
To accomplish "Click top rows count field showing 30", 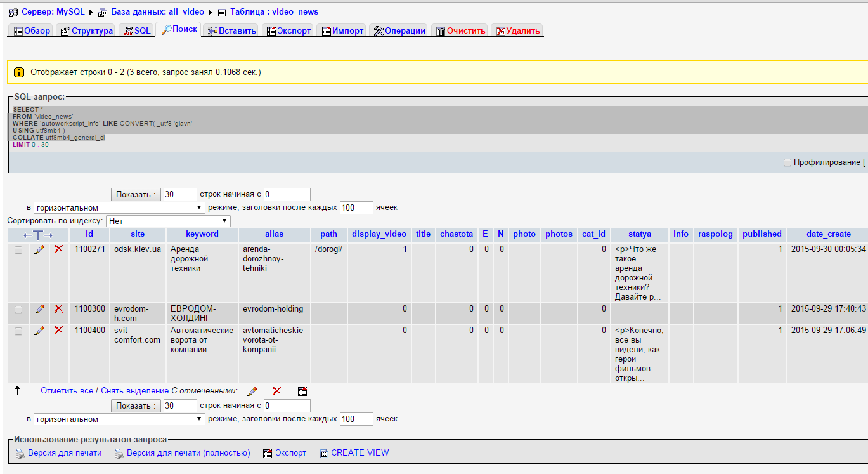I will tap(180, 194).
